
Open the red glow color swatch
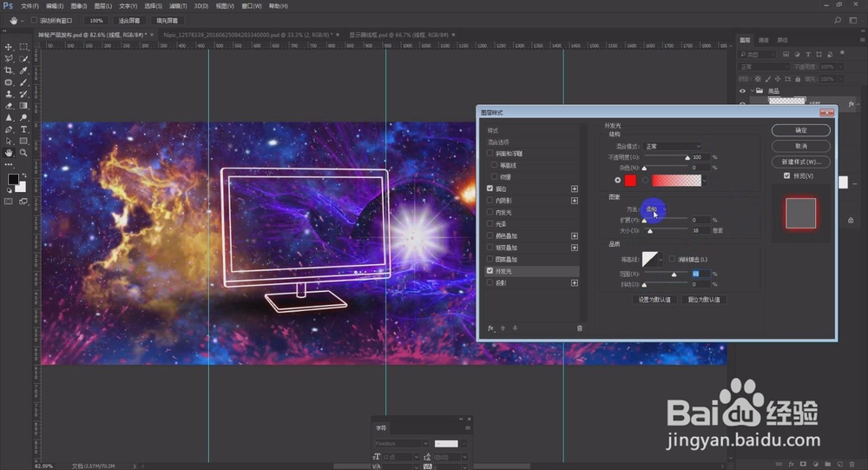[x=630, y=180]
